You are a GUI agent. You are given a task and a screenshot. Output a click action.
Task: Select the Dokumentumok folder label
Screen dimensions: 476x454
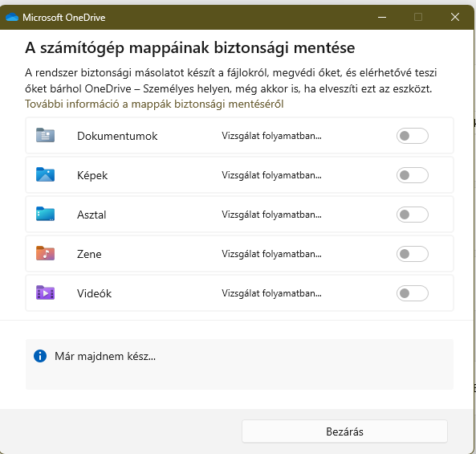(117, 136)
